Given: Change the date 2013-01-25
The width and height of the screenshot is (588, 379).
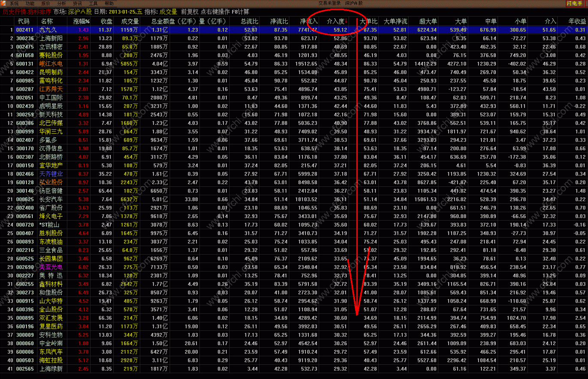Looking at the screenshot, I should pos(126,12).
